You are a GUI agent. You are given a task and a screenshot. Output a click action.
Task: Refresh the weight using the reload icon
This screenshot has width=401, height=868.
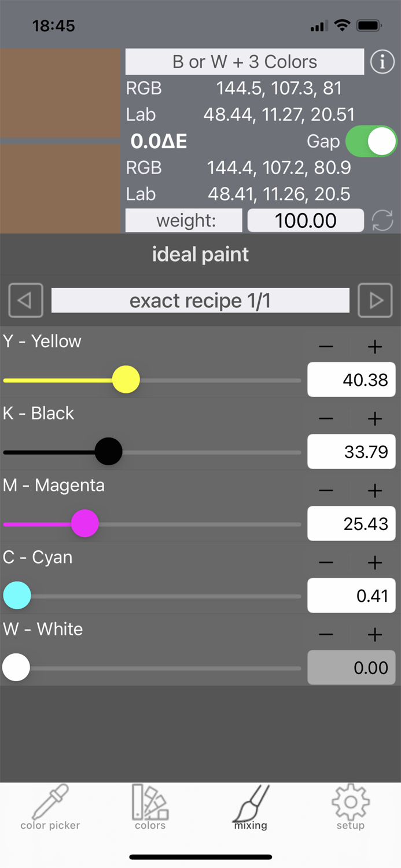(x=382, y=220)
